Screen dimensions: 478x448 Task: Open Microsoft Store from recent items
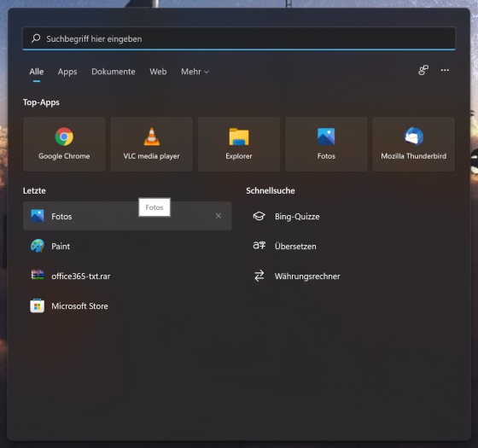[127, 305]
